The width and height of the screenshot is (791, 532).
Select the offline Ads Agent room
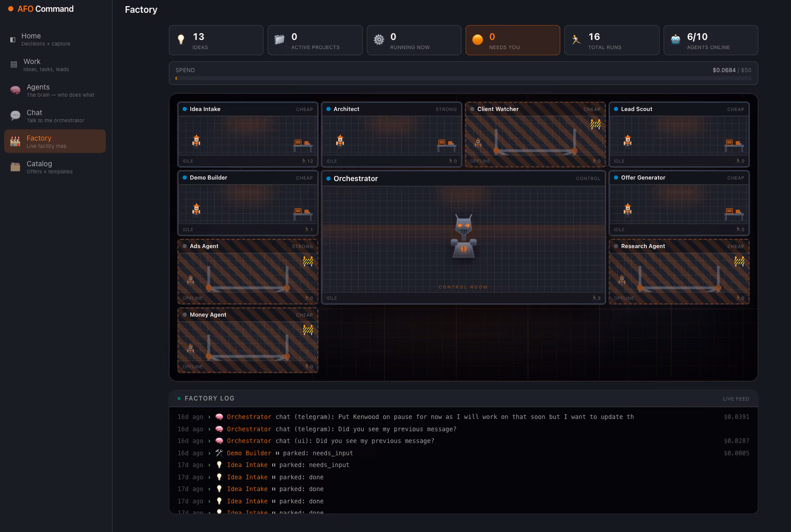click(x=248, y=272)
